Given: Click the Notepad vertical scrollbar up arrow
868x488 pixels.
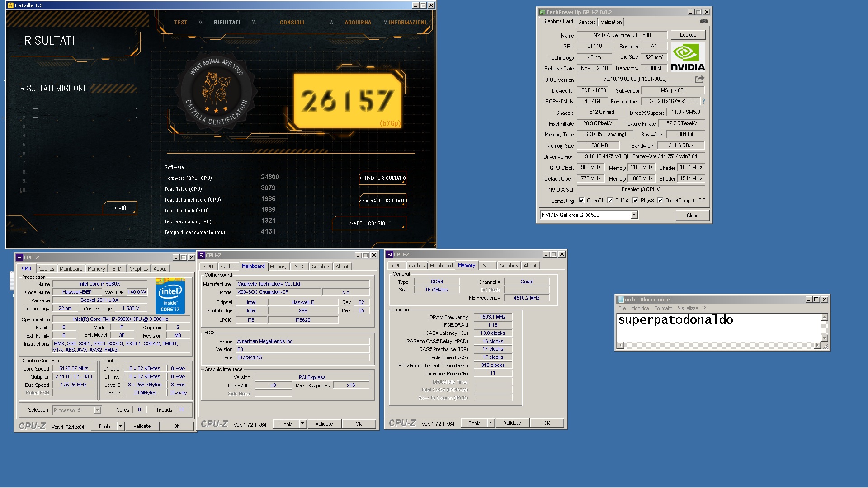Looking at the screenshot, I should pyautogui.click(x=824, y=317).
